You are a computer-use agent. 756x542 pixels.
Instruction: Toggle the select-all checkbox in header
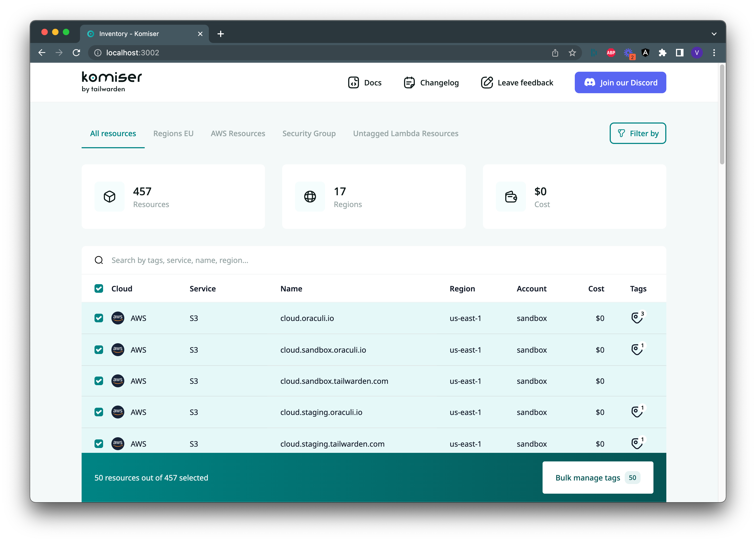pos(99,288)
